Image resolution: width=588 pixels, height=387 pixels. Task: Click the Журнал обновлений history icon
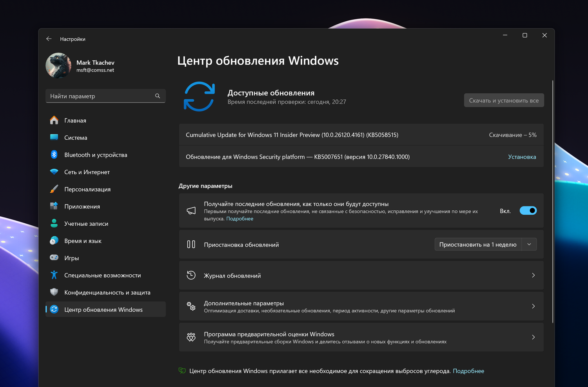coord(191,276)
